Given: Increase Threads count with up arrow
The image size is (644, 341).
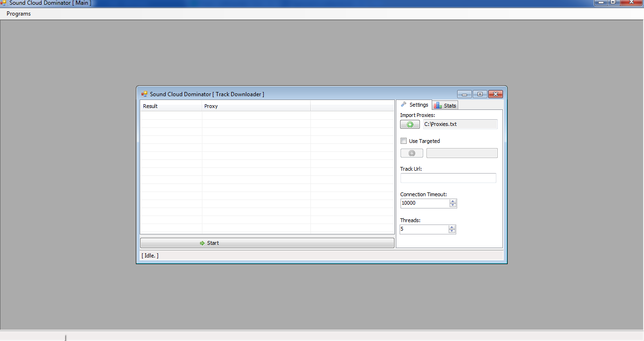Looking at the screenshot, I should pyautogui.click(x=452, y=227).
